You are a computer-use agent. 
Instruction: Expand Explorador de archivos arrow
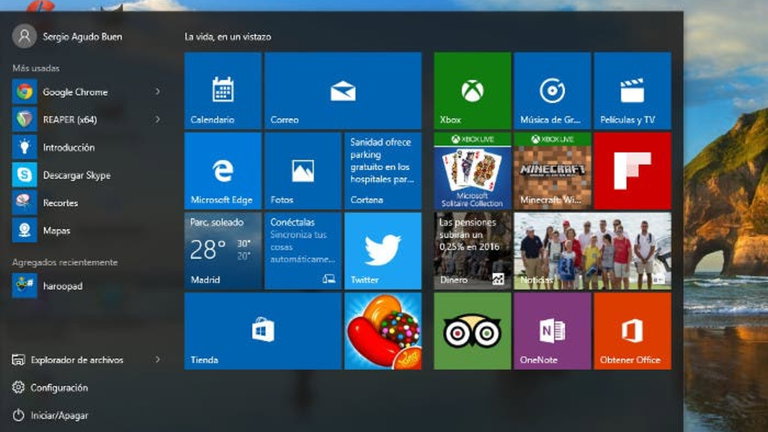(x=158, y=359)
